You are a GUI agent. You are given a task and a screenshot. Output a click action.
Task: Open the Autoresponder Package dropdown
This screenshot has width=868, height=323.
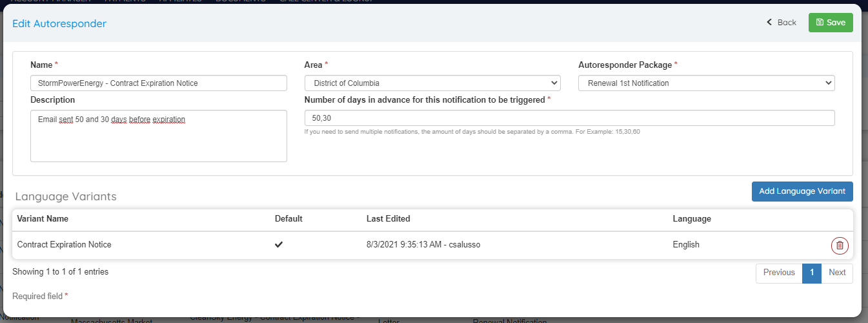(x=707, y=83)
